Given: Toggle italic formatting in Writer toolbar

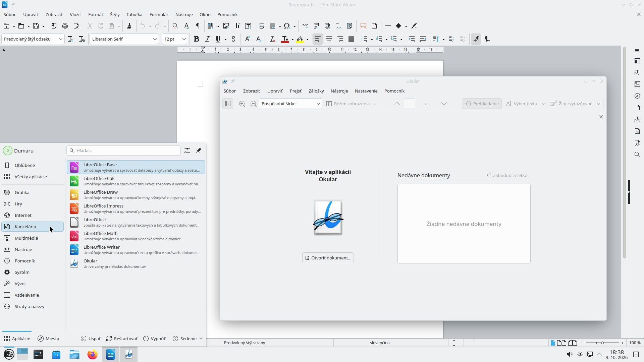Looking at the screenshot, I should tap(207, 39).
